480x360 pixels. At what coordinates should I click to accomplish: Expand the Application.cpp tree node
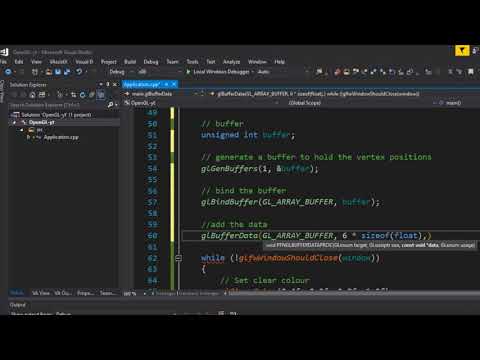point(29,137)
